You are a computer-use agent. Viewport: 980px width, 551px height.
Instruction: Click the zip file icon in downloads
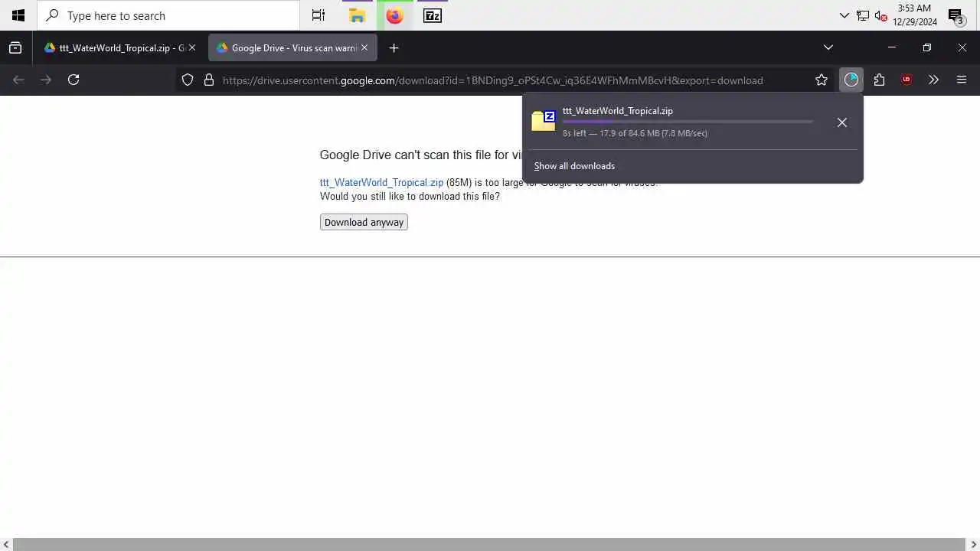(543, 121)
